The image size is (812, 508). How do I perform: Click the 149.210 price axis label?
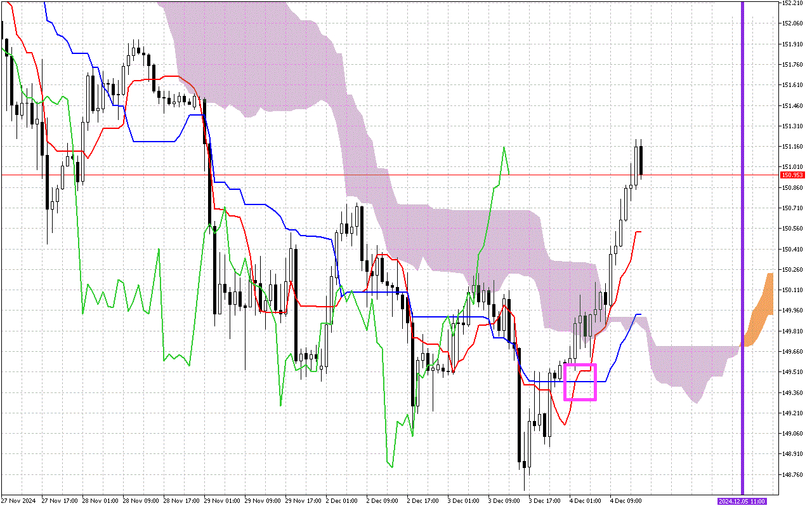(793, 413)
